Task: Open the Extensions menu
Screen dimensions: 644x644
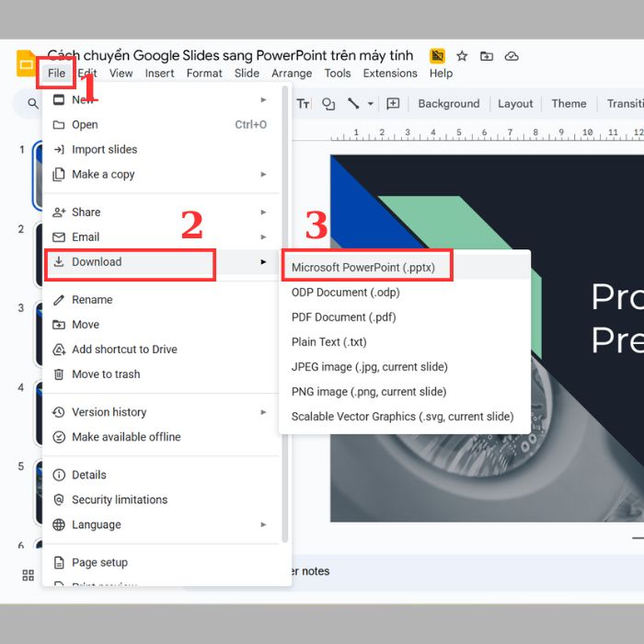Action: pos(390,73)
